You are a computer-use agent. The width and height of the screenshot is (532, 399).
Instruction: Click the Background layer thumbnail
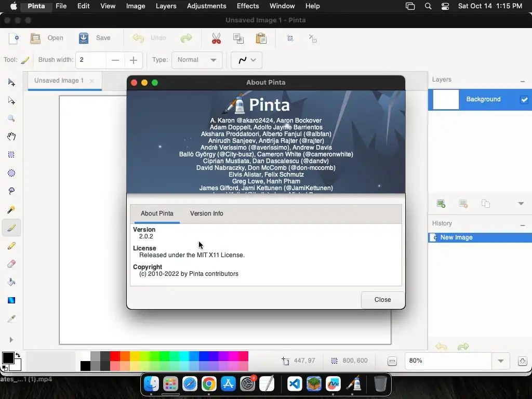tap(446, 99)
